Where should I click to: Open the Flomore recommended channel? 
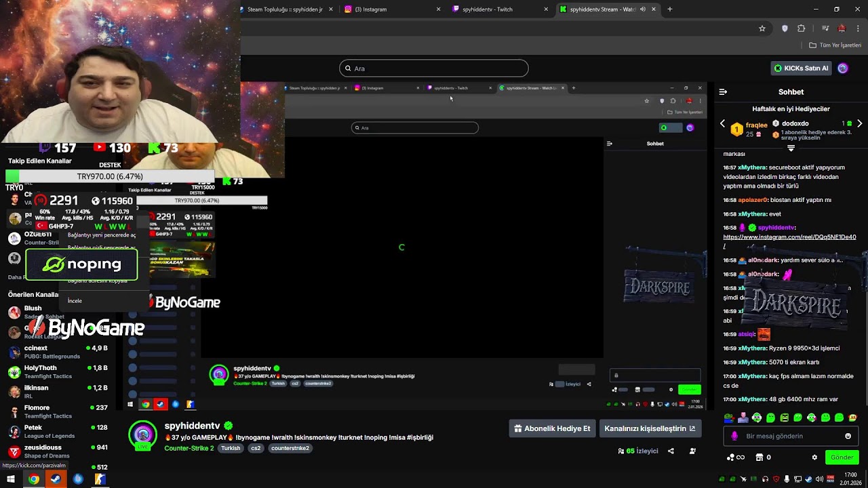[58, 411]
